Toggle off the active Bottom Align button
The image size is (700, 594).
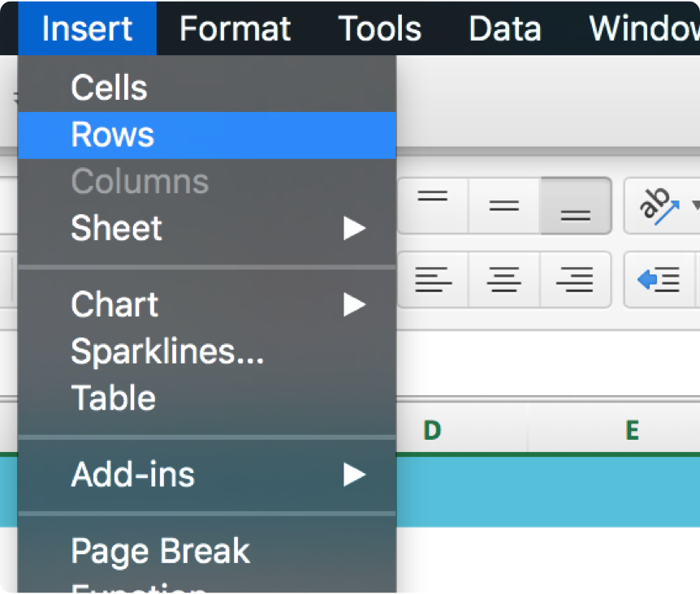point(576,206)
